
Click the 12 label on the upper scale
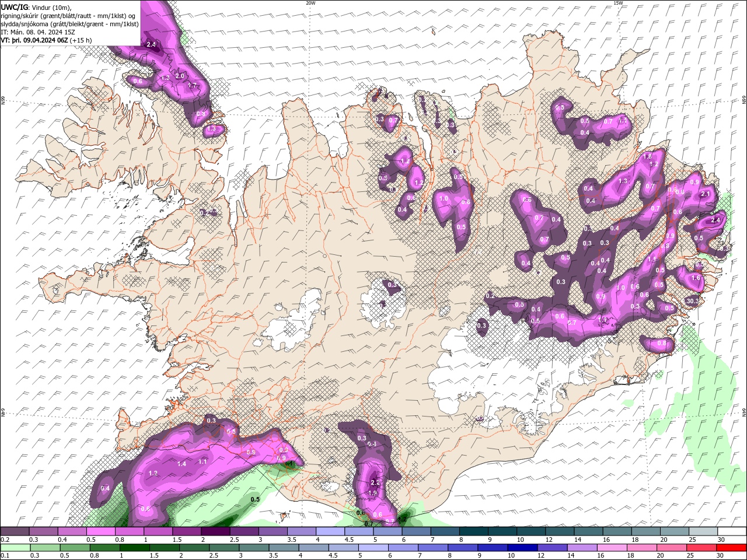tap(549, 540)
